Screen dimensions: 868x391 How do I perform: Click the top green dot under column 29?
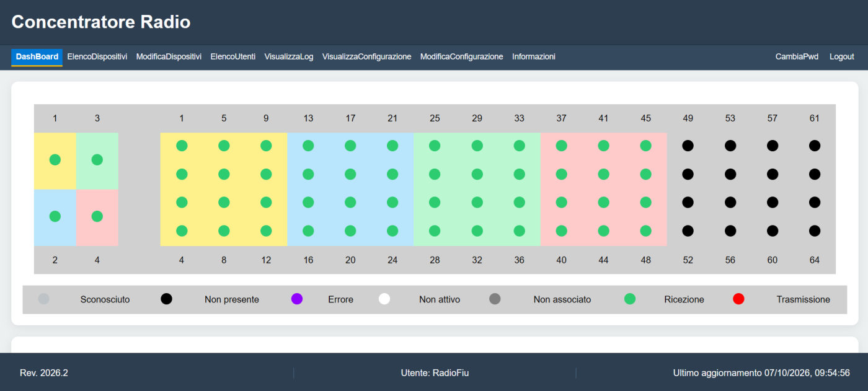click(x=477, y=146)
